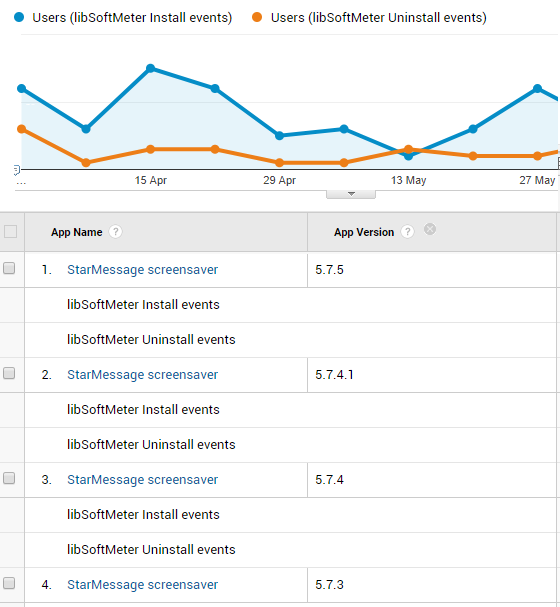Click libSoftMeter Uninstall events under row 3

(151, 549)
